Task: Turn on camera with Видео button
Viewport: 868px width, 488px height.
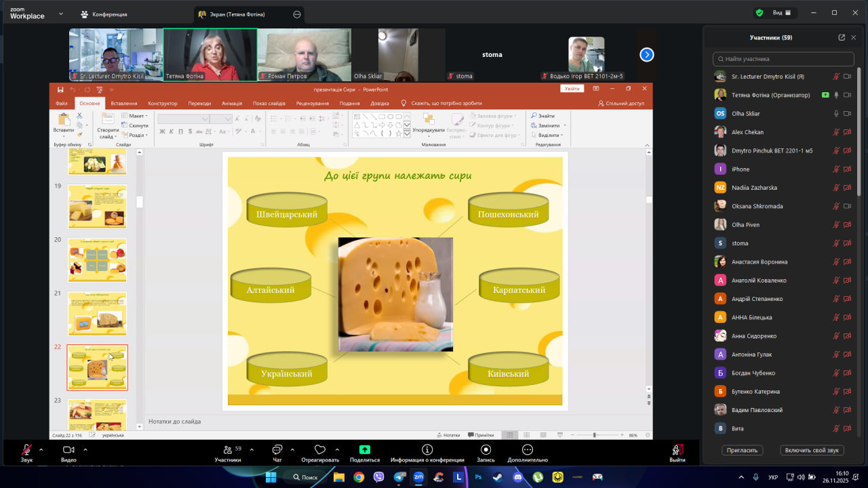Action: click(x=68, y=450)
